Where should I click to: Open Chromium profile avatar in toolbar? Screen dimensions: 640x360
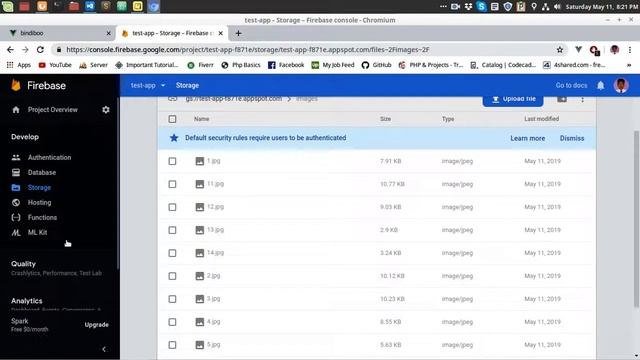[x=614, y=49]
